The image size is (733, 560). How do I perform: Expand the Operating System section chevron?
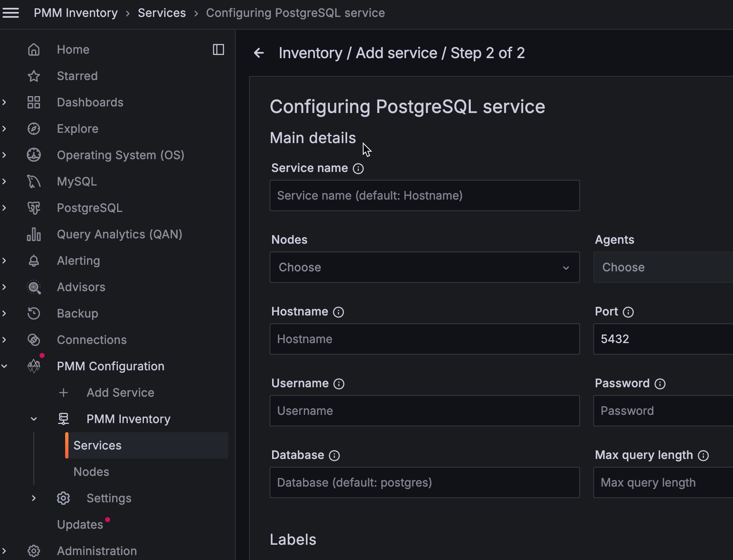[4, 155]
